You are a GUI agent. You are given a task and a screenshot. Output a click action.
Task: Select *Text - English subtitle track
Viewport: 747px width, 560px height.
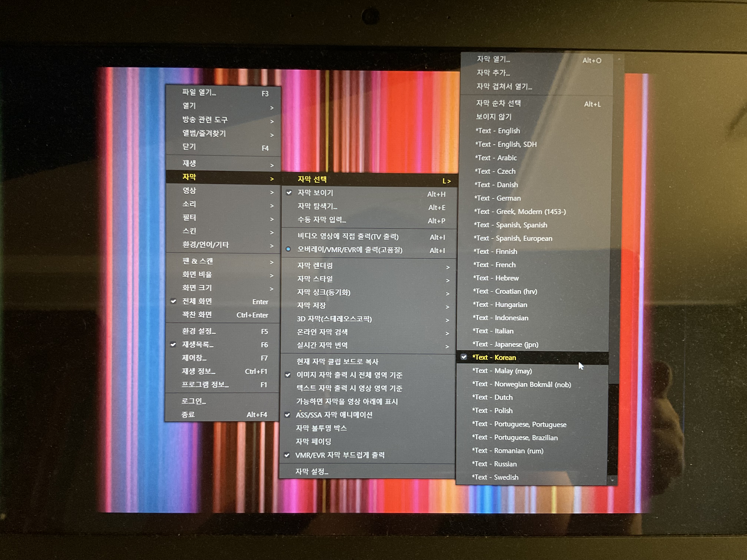[536, 131]
